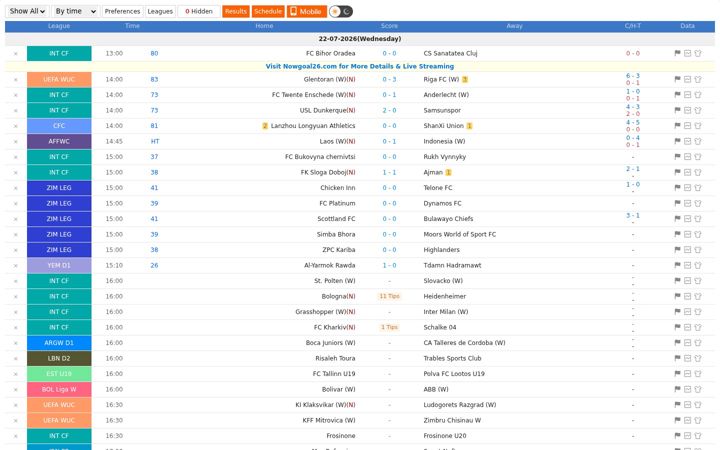The height and width of the screenshot is (450, 720).
Task: Click jersey icon for KI Klaksvikar match
Action: [x=698, y=405]
